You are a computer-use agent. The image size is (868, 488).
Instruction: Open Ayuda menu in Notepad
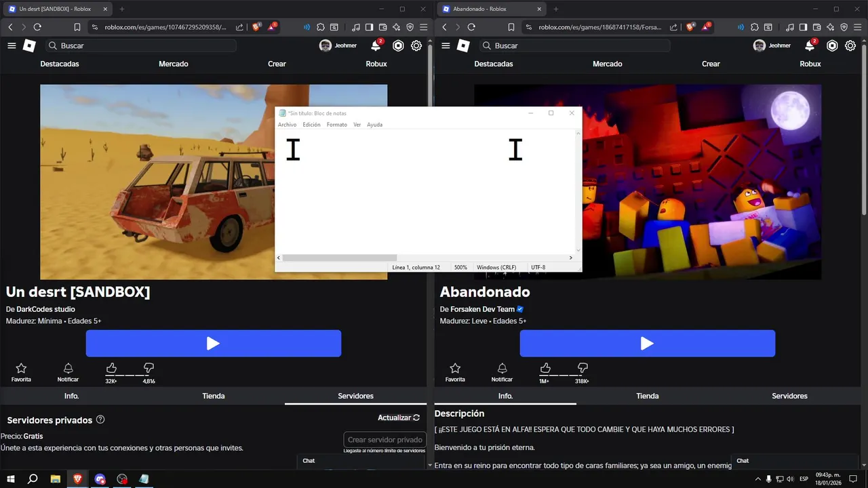374,125
